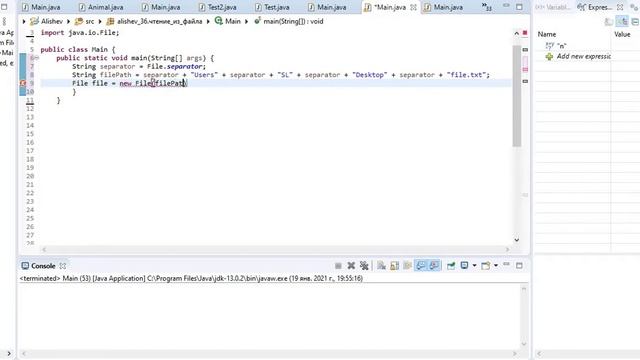Pin the current Console
Screen dimensions: 640x360
[451, 266]
